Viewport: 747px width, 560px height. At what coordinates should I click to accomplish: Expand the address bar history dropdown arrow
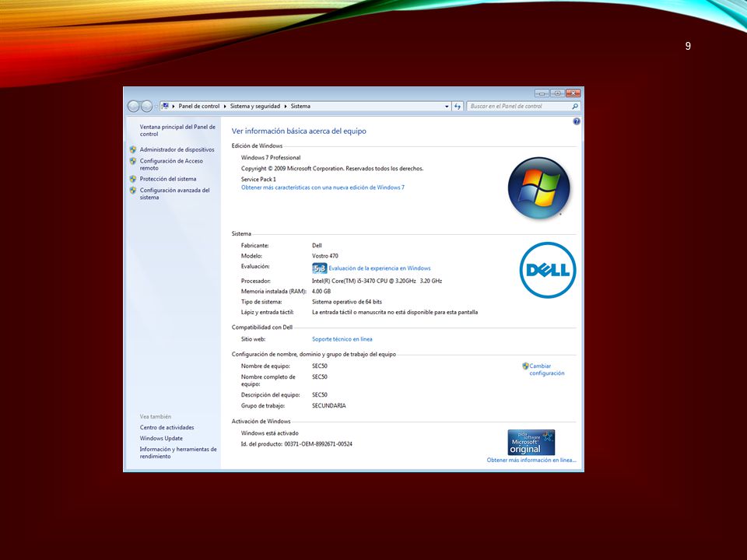pos(447,107)
